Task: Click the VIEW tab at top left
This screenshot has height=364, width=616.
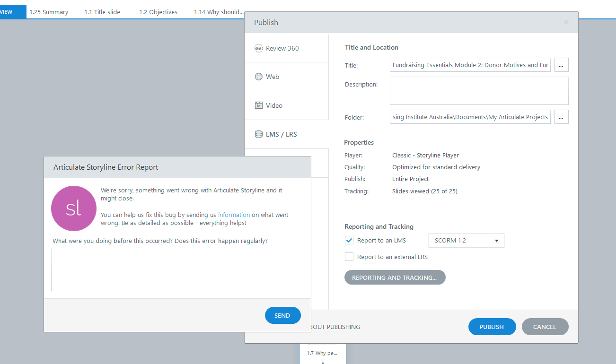Action: pos(13,12)
